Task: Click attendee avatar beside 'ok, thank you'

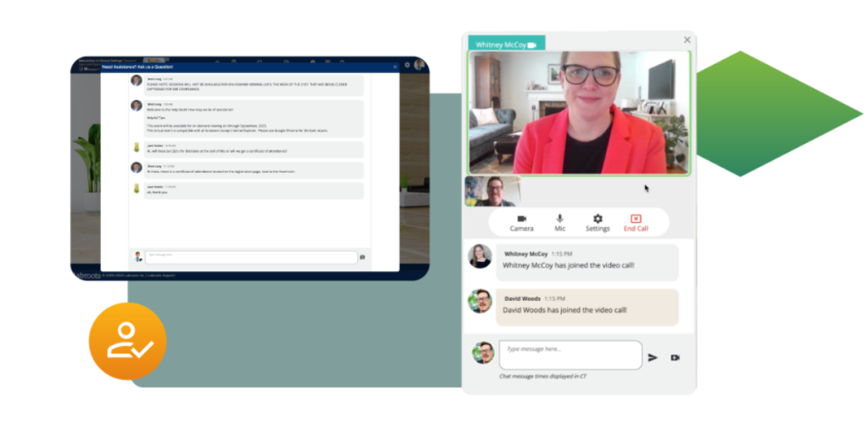Action: 136,188
